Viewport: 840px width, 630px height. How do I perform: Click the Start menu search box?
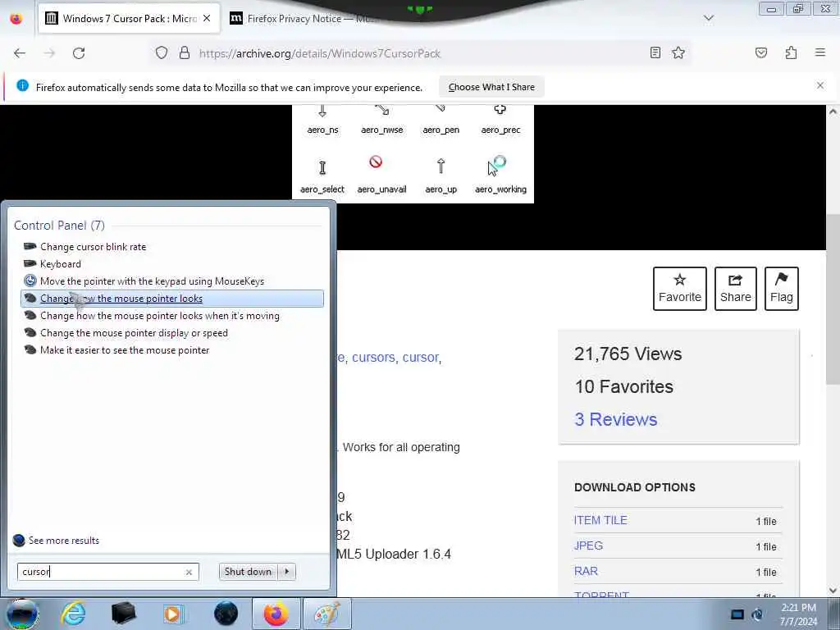pos(107,572)
